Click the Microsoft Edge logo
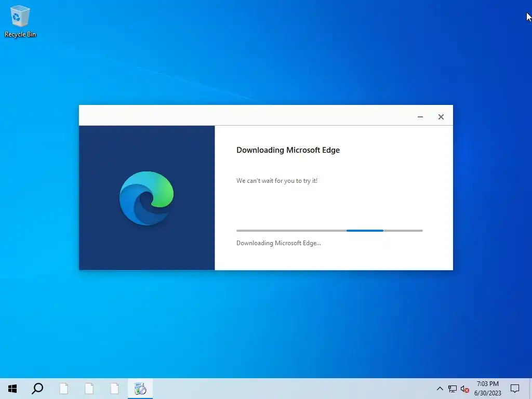The image size is (532, 399). (x=147, y=198)
